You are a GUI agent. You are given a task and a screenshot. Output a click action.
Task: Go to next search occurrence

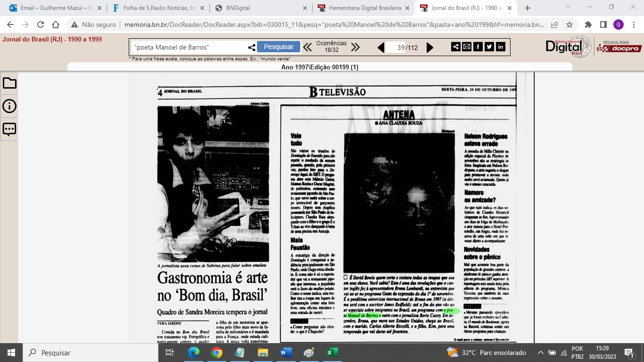click(x=355, y=47)
